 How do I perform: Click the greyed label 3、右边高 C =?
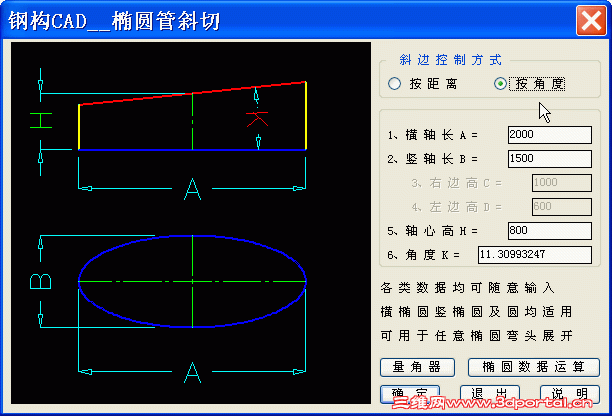[x=457, y=183]
